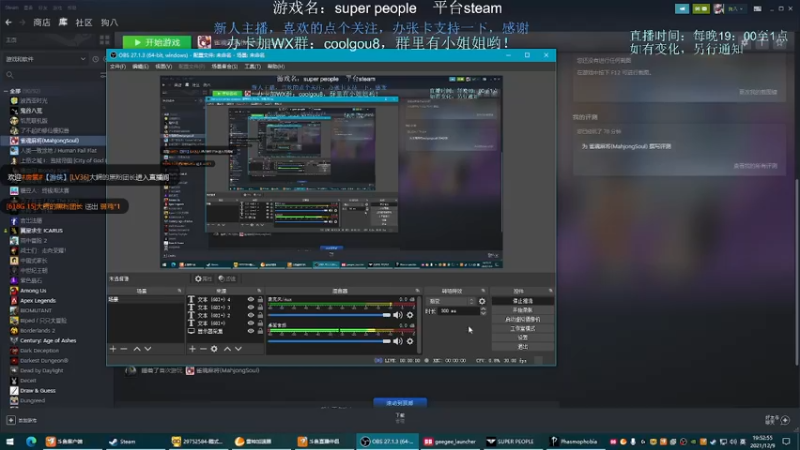Viewport: 800px width, 450px height.
Task: Open OBS 工具(T) menu
Action: coord(252,66)
